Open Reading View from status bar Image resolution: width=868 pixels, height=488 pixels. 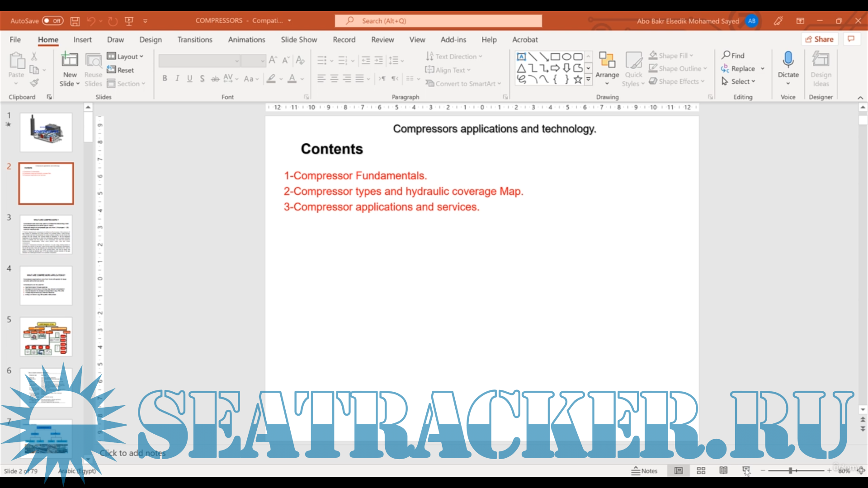723,471
